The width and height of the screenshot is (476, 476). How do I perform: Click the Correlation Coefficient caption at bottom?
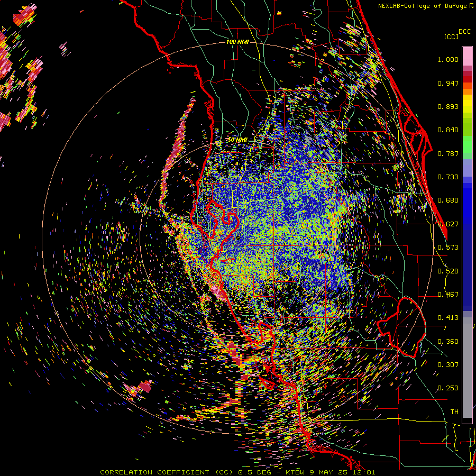[237, 472]
